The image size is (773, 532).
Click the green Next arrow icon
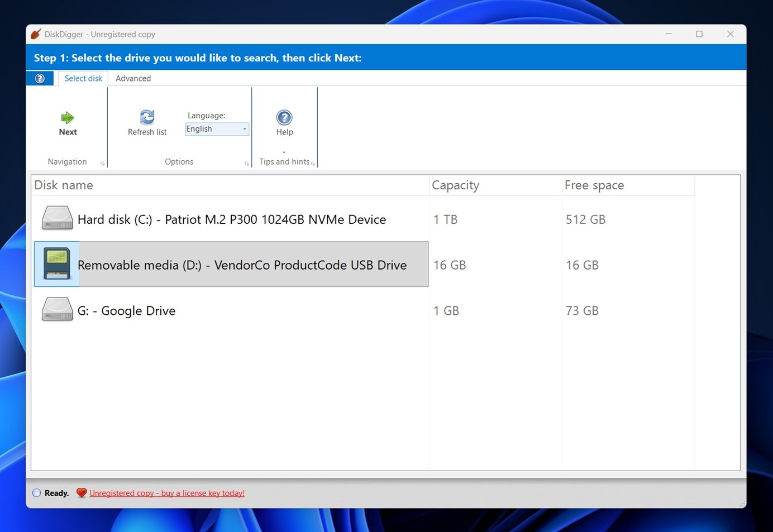[67, 118]
